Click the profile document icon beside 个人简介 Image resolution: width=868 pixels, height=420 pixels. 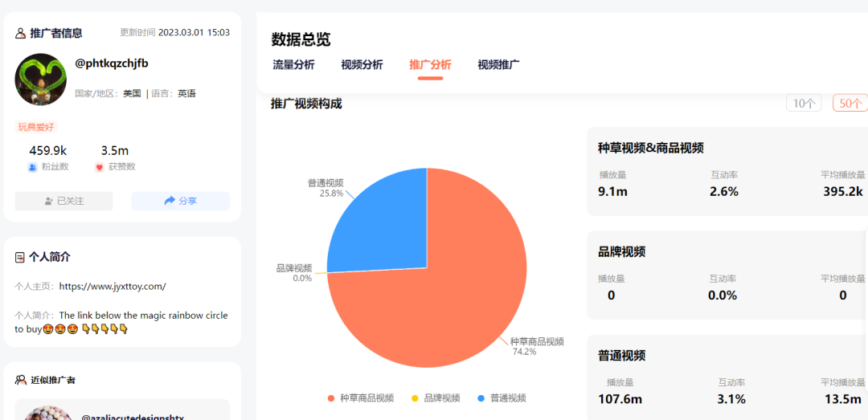pos(20,257)
